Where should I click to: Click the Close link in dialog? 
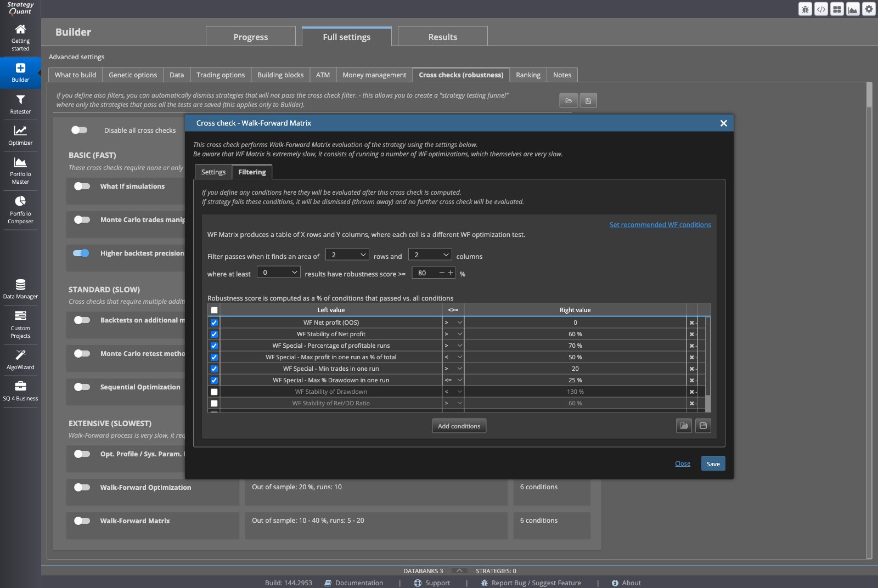682,463
